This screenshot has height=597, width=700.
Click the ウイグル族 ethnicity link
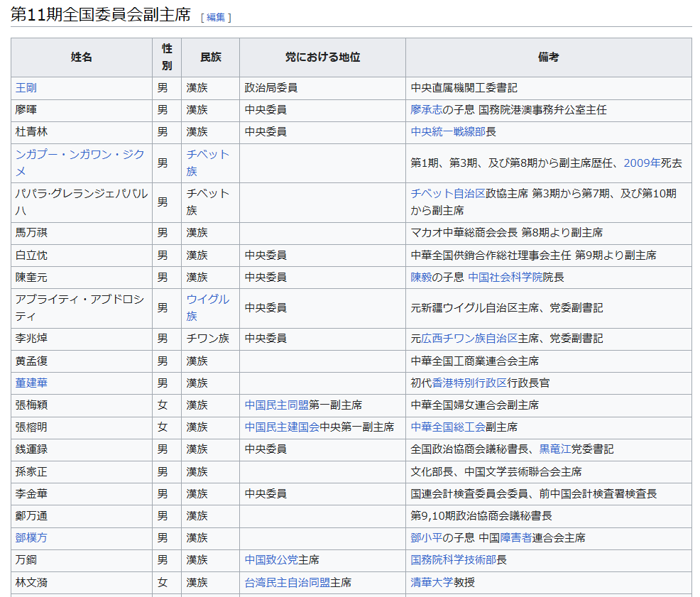pyautogui.click(x=207, y=308)
